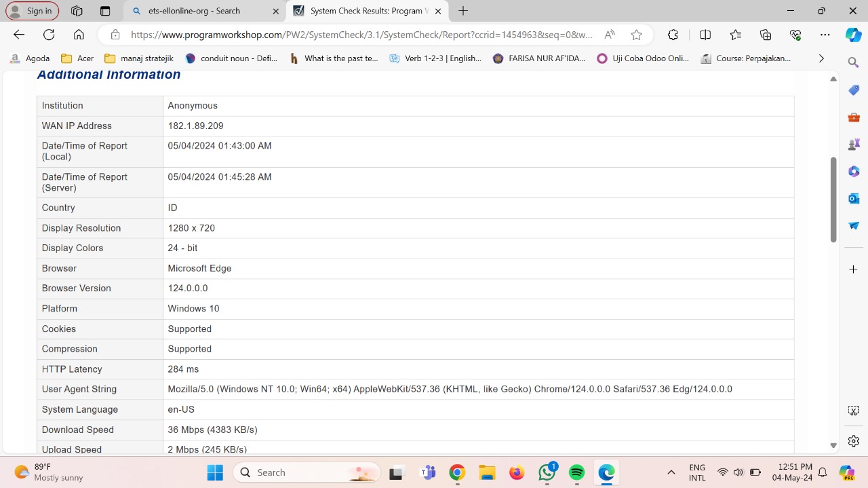The height and width of the screenshot is (488, 868).
Task: Open the Agoda bookmark
Action: pyautogui.click(x=31, y=58)
